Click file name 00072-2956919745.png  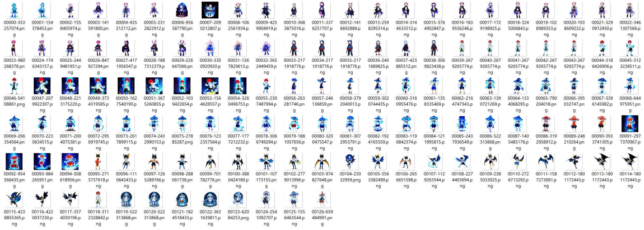click(98, 142)
